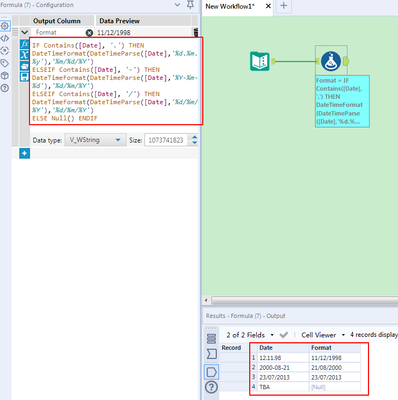
Task: Save the expression using the disk icon
Action: 24,77
